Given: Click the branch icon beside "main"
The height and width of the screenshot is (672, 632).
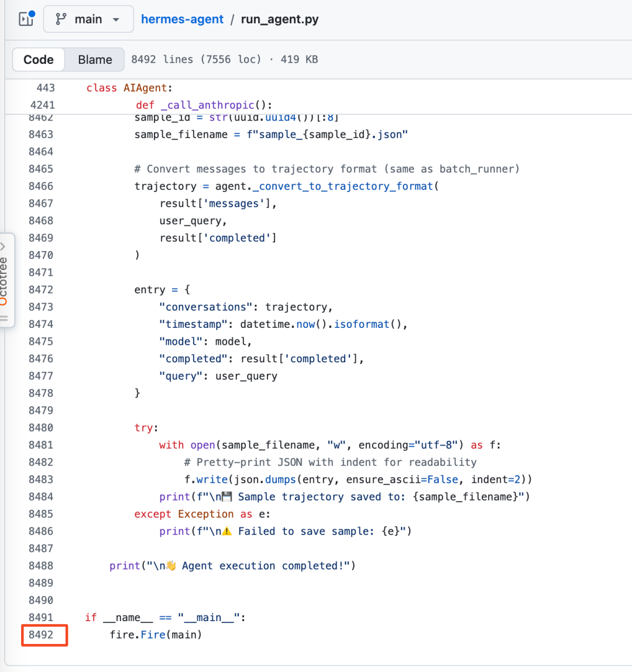Looking at the screenshot, I should coord(61,19).
